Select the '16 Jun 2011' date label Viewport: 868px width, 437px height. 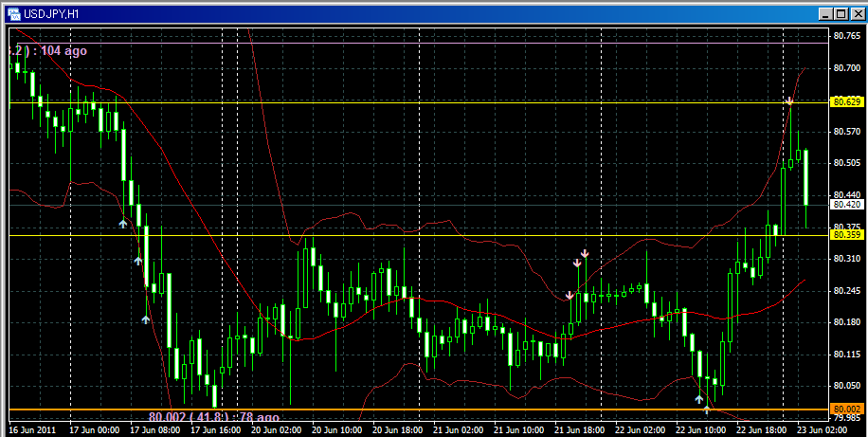point(31,429)
